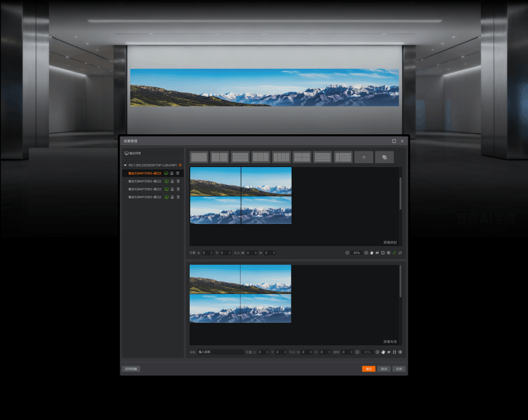Delete the fourth output row
The image size is (528, 420).
click(x=178, y=197)
